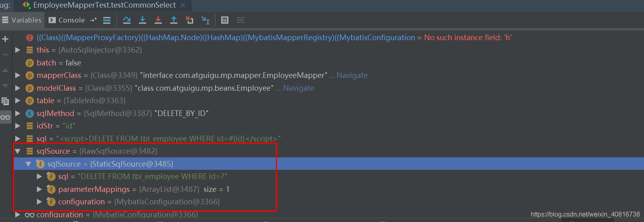Click duplicate watch copy icon
Image resolution: width=644 pixels, height=222 pixels.
click(x=5, y=101)
